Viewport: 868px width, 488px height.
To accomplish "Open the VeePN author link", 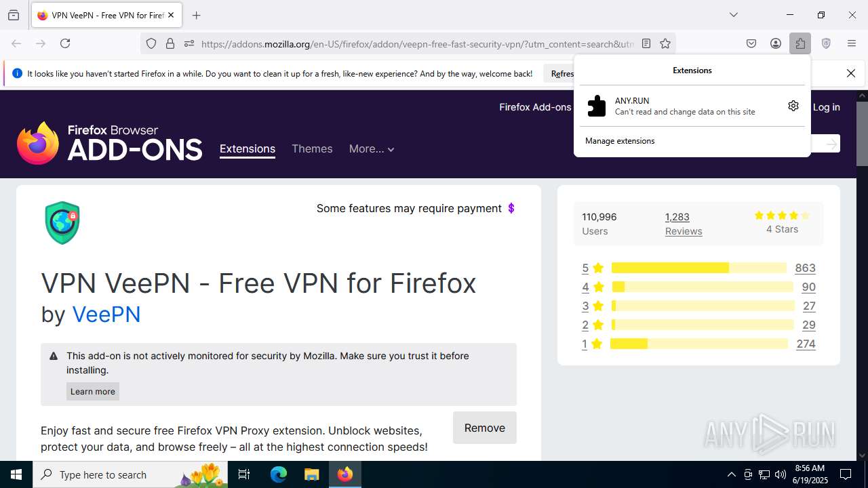I will (x=106, y=314).
